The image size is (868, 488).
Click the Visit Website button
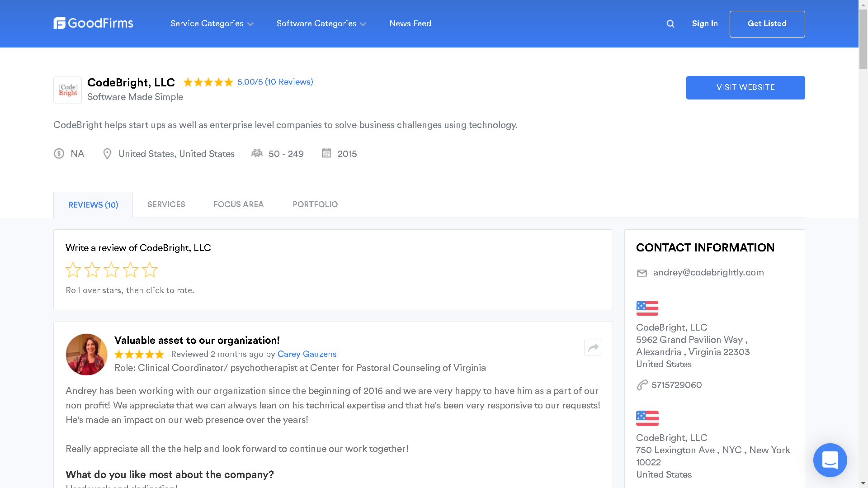click(745, 87)
